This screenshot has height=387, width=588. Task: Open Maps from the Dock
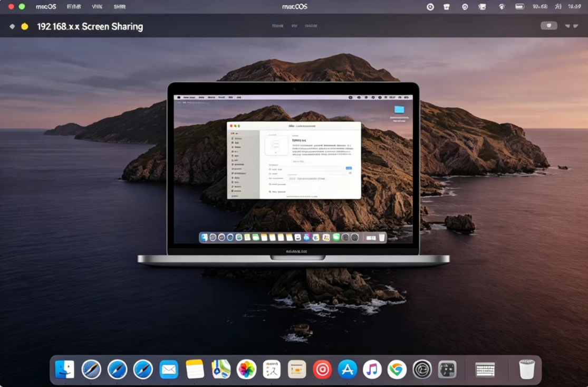[220, 369]
